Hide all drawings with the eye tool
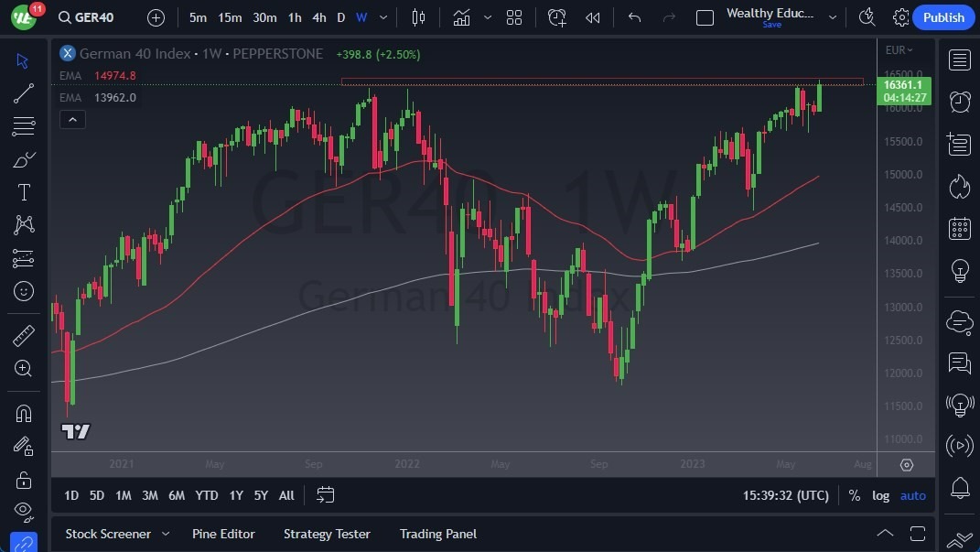980x552 pixels. coord(23,512)
